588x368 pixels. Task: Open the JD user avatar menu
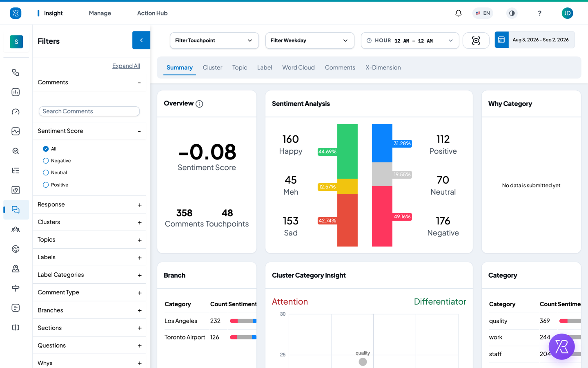[x=567, y=13]
